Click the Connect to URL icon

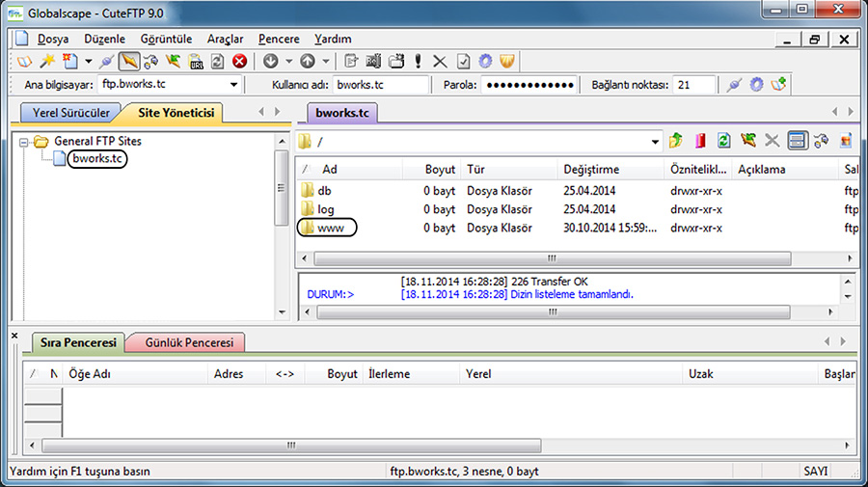196,62
